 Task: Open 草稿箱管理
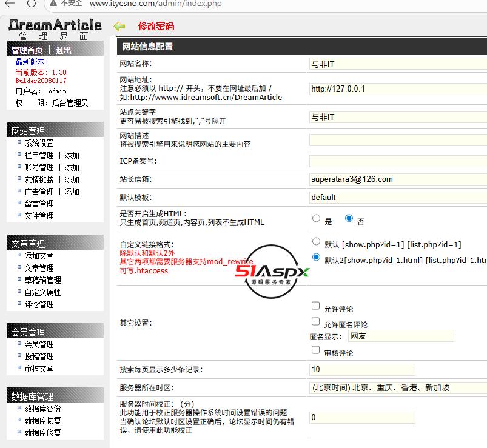tap(43, 280)
